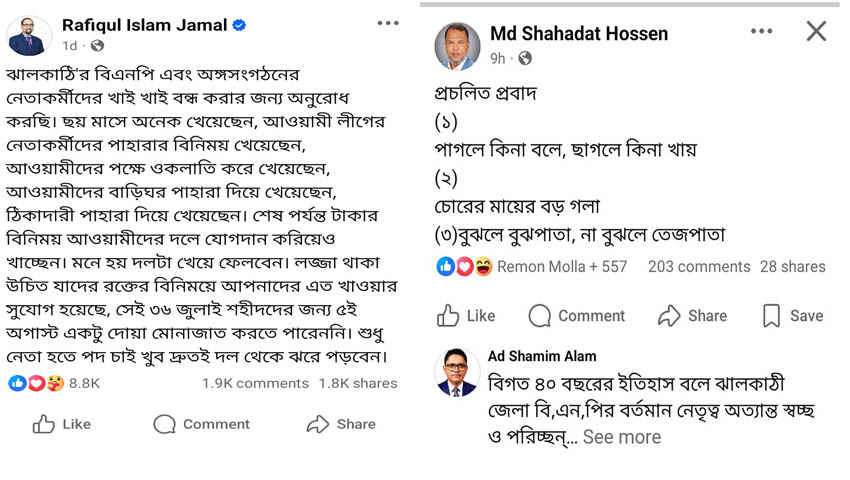Screen dimensions: 850x480
Task: Share Rafiqul Islam Jamal's post
Action: point(341,424)
